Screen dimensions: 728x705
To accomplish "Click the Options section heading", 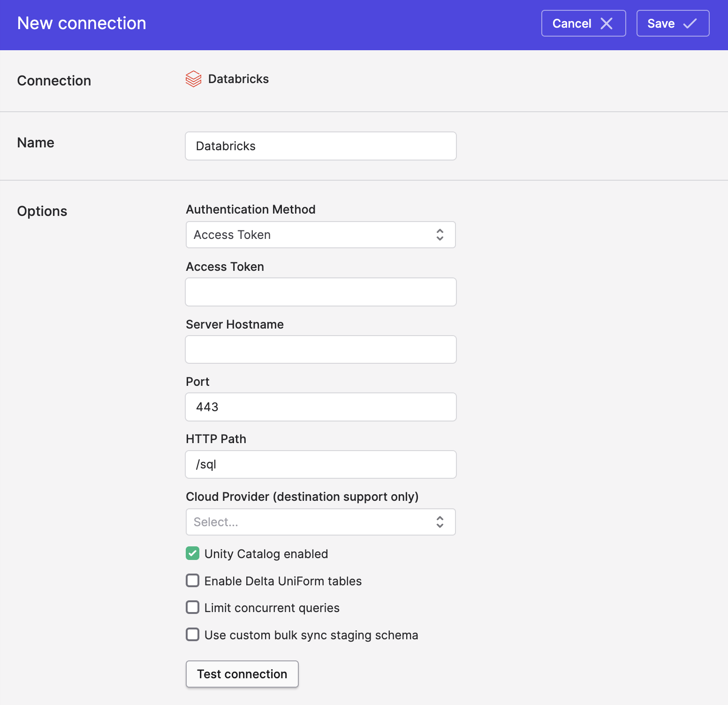I will (42, 211).
